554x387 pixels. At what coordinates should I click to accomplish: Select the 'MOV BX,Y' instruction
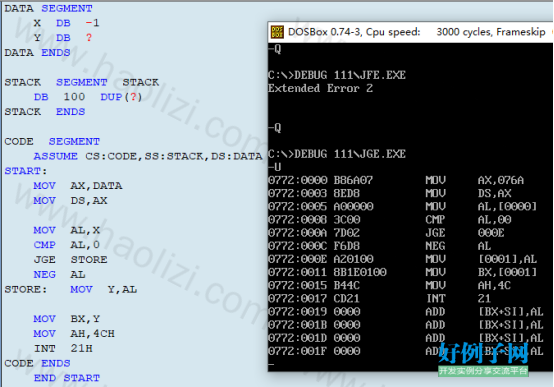(x=67, y=319)
